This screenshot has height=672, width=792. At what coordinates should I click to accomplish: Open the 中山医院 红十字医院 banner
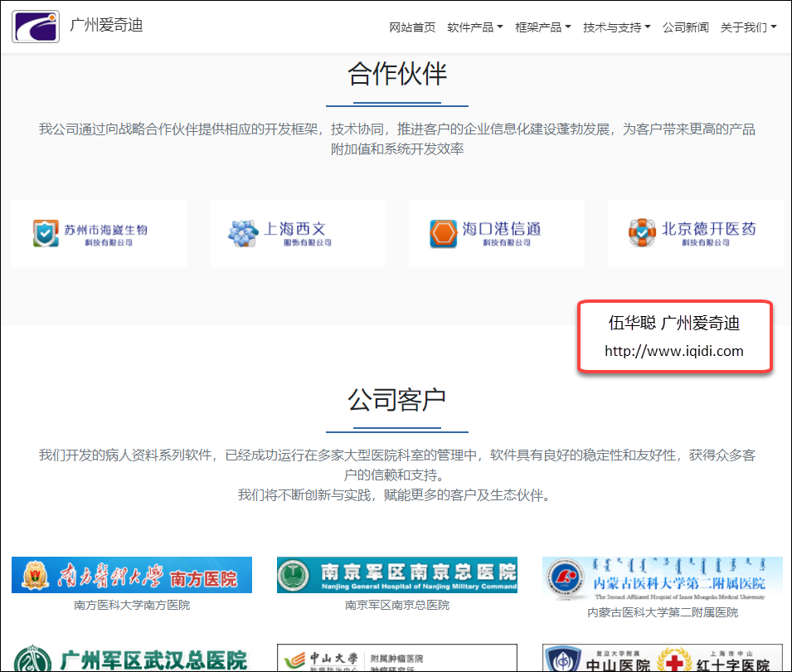click(x=662, y=659)
